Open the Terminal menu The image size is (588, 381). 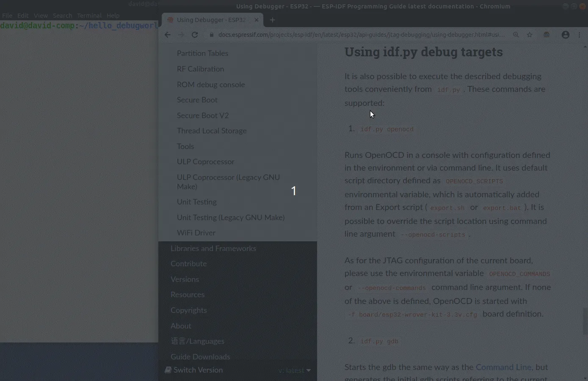pos(89,16)
